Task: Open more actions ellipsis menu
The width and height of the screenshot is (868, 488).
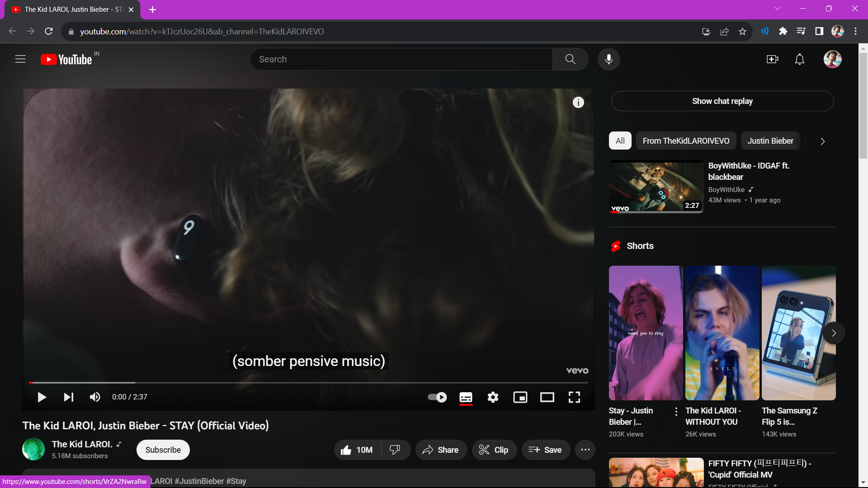Action: (585, 450)
